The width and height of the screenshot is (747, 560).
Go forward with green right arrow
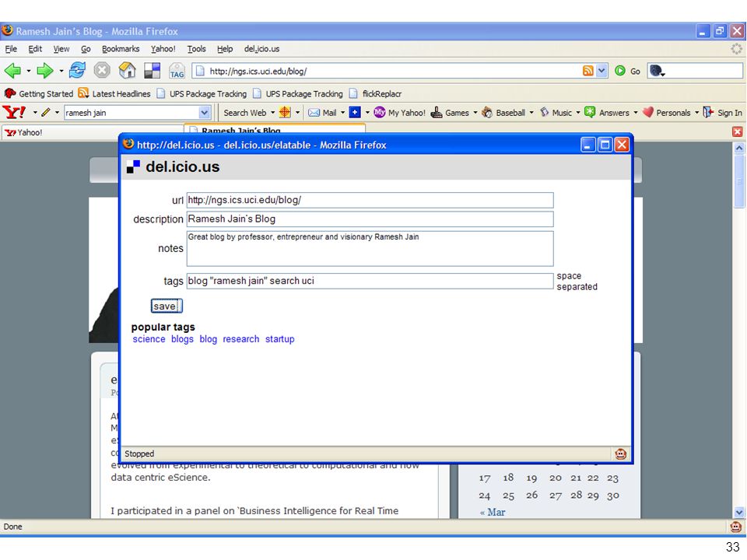[45, 71]
